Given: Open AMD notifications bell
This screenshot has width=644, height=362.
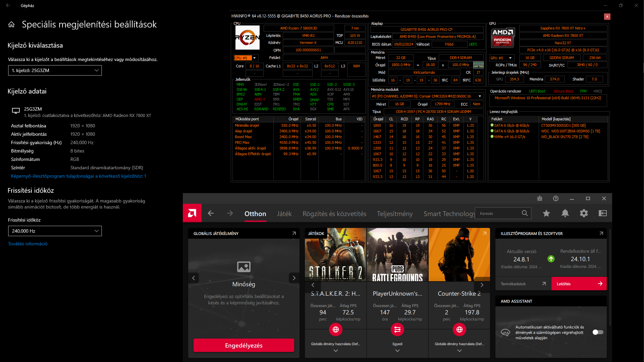Looking at the screenshot, I should coord(565,213).
